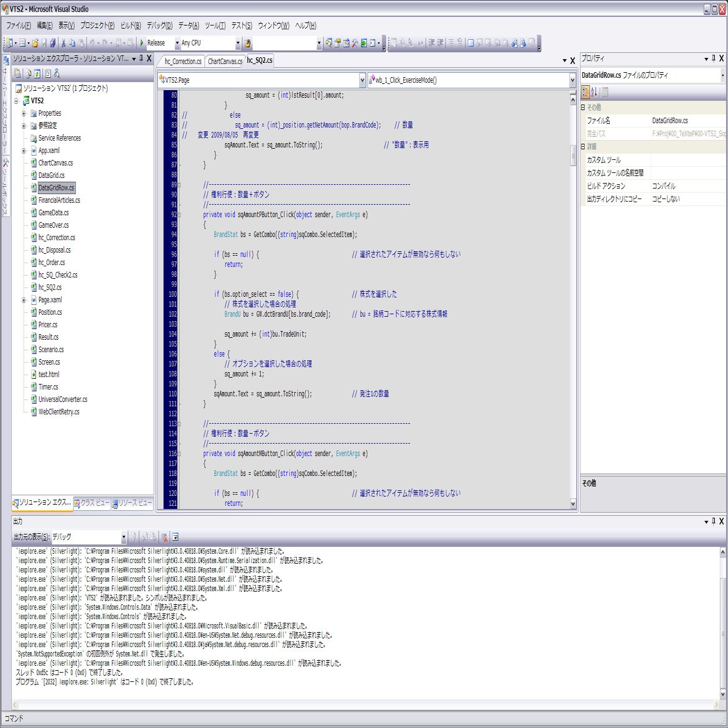The width and height of the screenshot is (728, 728).
Task: Pin the Solution Explorer panel
Action: tap(141, 58)
